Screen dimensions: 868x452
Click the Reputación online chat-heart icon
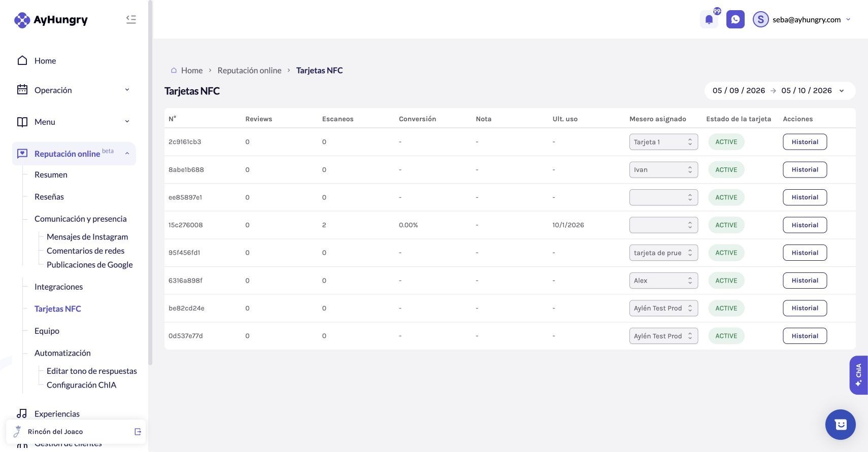(x=22, y=154)
